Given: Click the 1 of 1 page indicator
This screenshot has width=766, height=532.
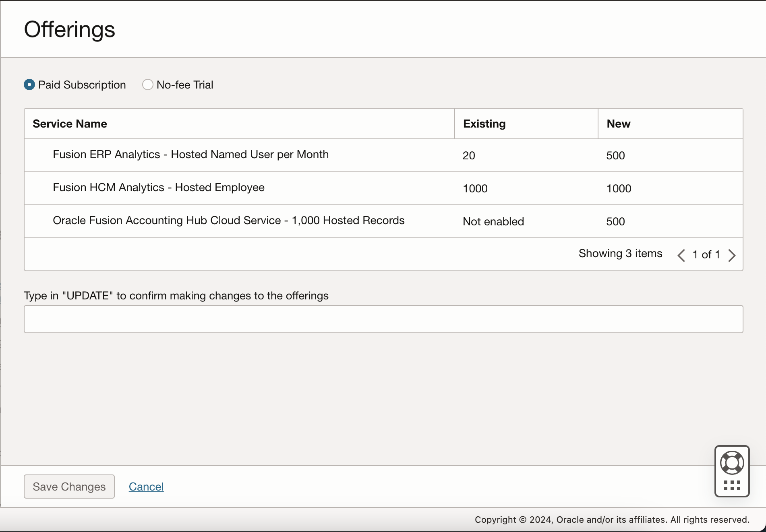Looking at the screenshot, I should pos(706,254).
